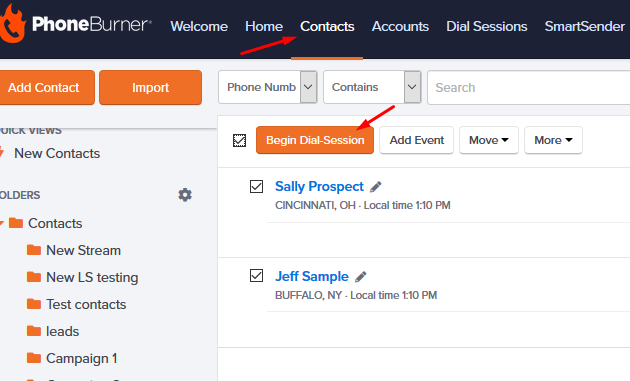Uncheck the Sally Prospect checkbox
The height and width of the screenshot is (381, 630).
tap(256, 186)
